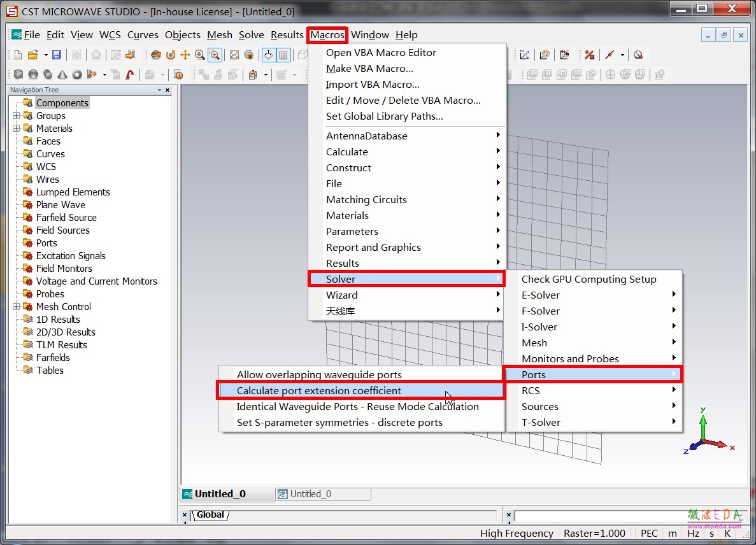Click the circle curve tool icon
Image resolution: width=756 pixels, height=545 pixels.
(x=638, y=55)
